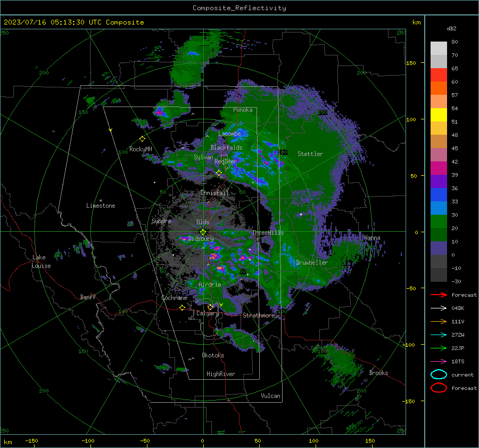479x448 pixels.
Task: Click the Hanna city label
Action: pyautogui.click(x=372, y=238)
